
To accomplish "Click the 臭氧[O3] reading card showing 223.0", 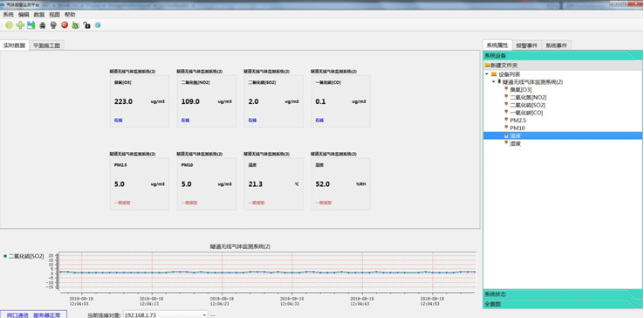I will (140, 101).
